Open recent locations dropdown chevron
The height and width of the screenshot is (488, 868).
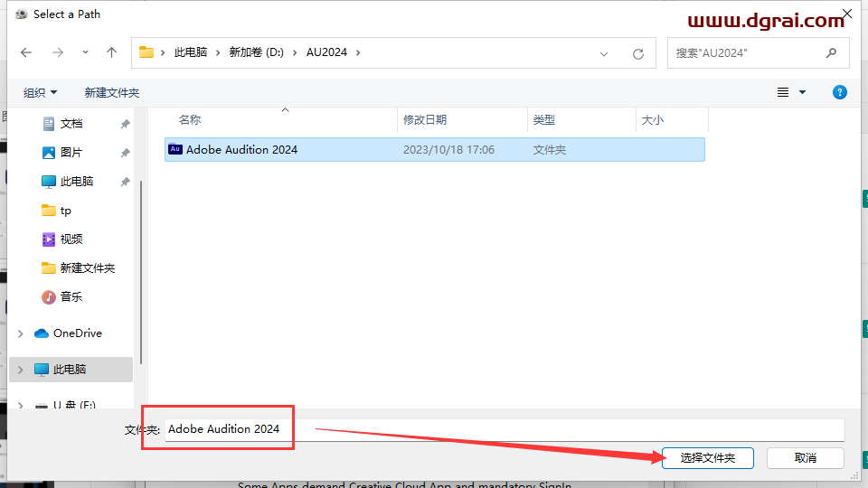pyautogui.click(x=85, y=52)
